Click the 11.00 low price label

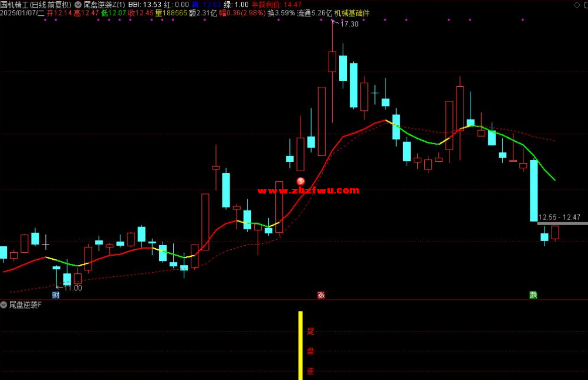(x=73, y=288)
